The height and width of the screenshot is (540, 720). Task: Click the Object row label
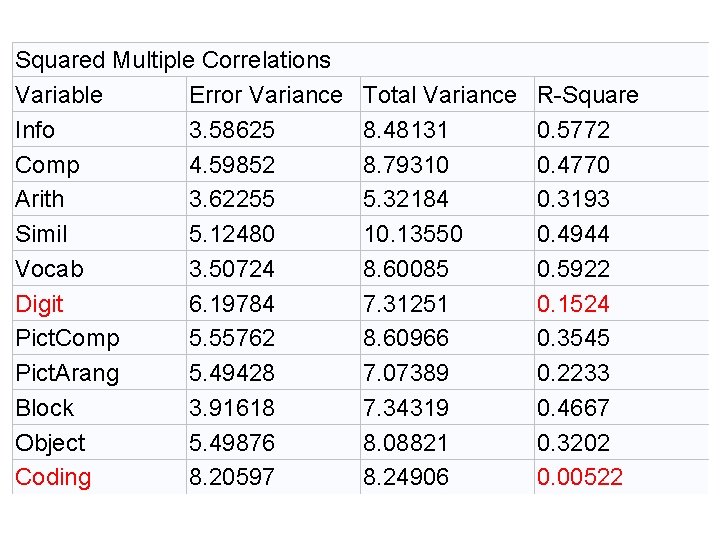50,443
